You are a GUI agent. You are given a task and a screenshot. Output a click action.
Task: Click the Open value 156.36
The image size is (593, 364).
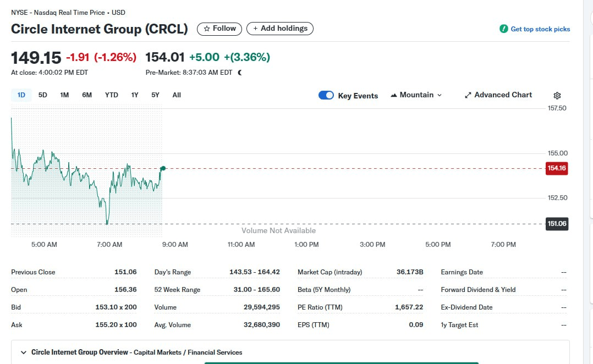coord(125,290)
